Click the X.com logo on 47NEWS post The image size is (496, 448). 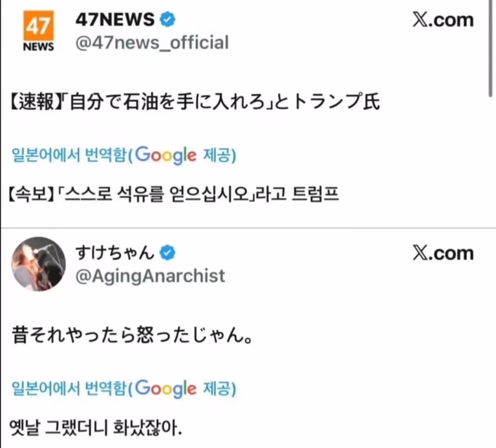443,20
